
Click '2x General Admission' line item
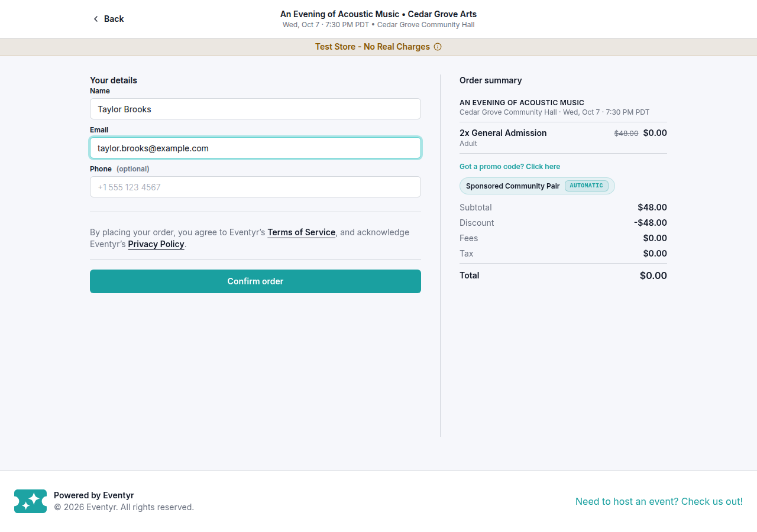pos(503,133)
